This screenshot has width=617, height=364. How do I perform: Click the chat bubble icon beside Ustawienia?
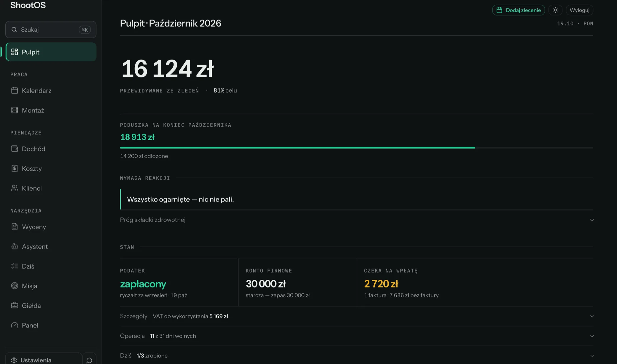click(x=89, y=360)
